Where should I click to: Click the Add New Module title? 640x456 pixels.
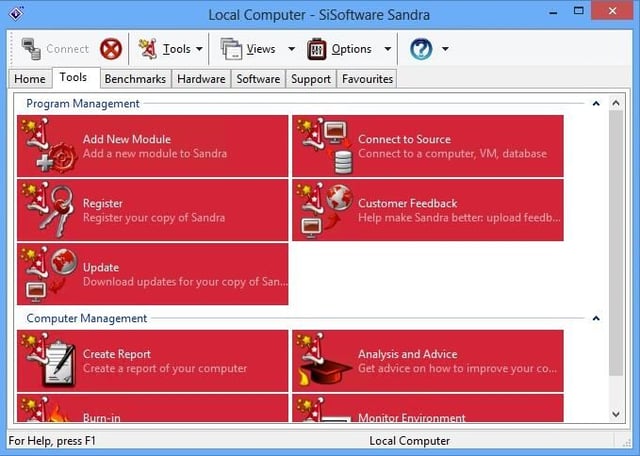tap(127, 139)
